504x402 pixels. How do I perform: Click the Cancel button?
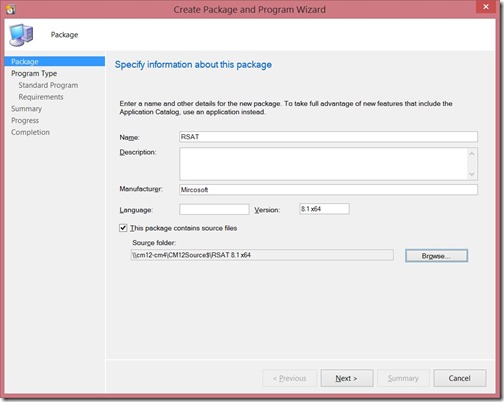[459, 378]
